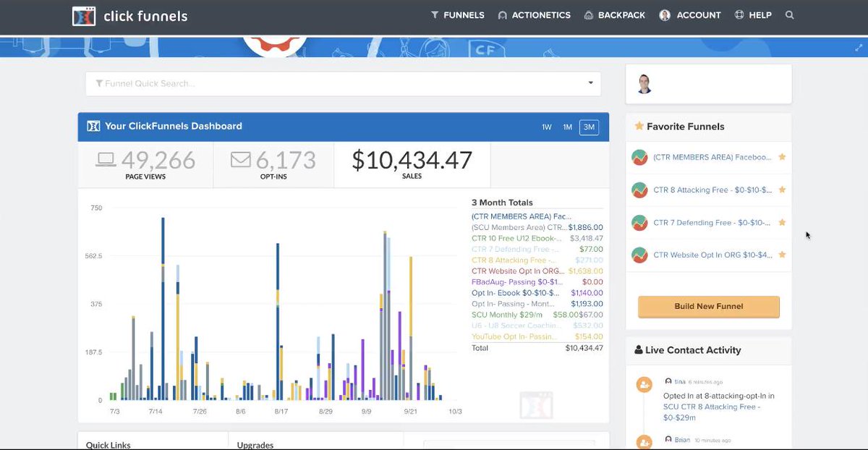Open the Quick Links section
This screenshot has width=868, height=450.
pyautogui.click(x=108, y=445)
